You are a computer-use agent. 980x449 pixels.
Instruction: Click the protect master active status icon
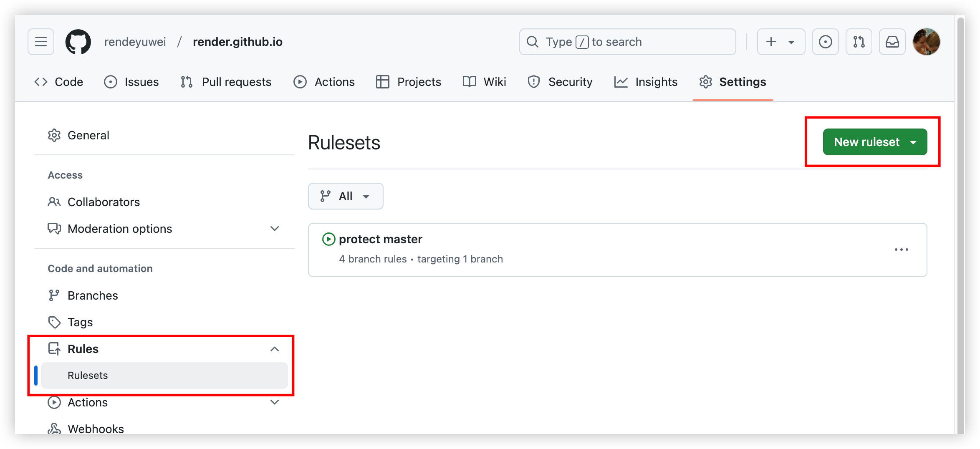tap(328, 239)
